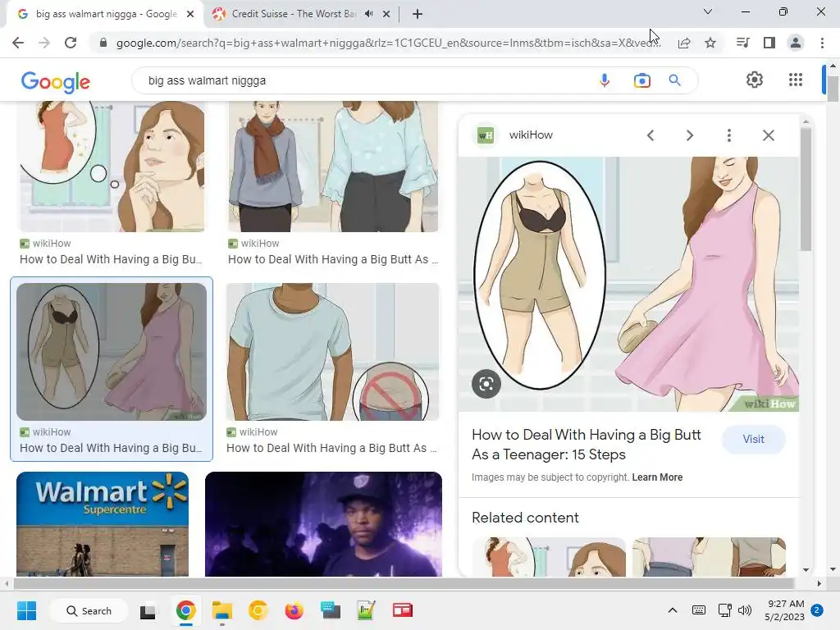
Task: Go back with the browser back arrow
Action: (18, 43)
